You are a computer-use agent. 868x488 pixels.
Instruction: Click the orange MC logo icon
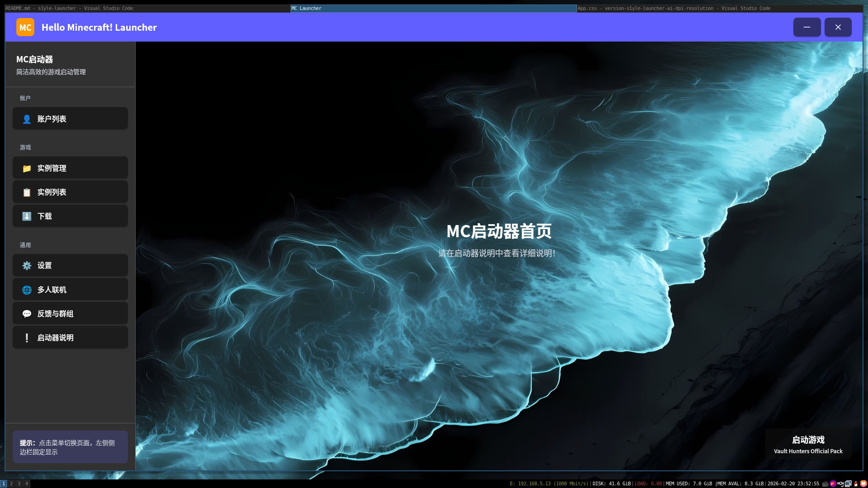25,27
